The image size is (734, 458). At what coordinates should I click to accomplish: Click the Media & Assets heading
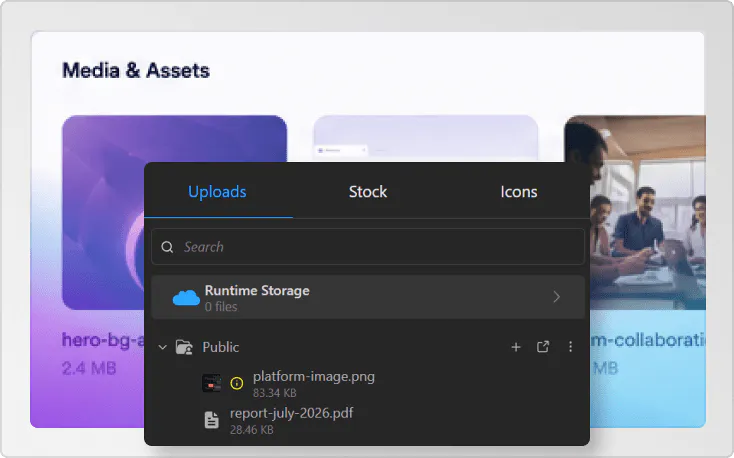point(136,71)
